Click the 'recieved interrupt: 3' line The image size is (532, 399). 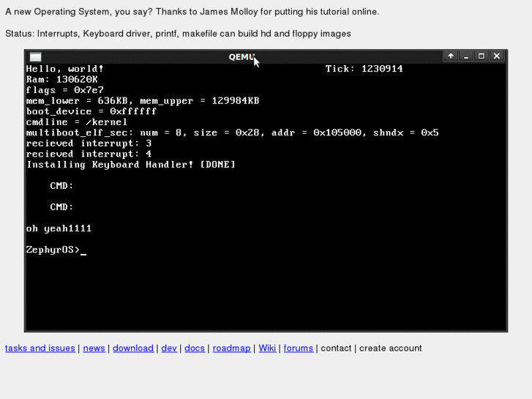tap(89, 143)
